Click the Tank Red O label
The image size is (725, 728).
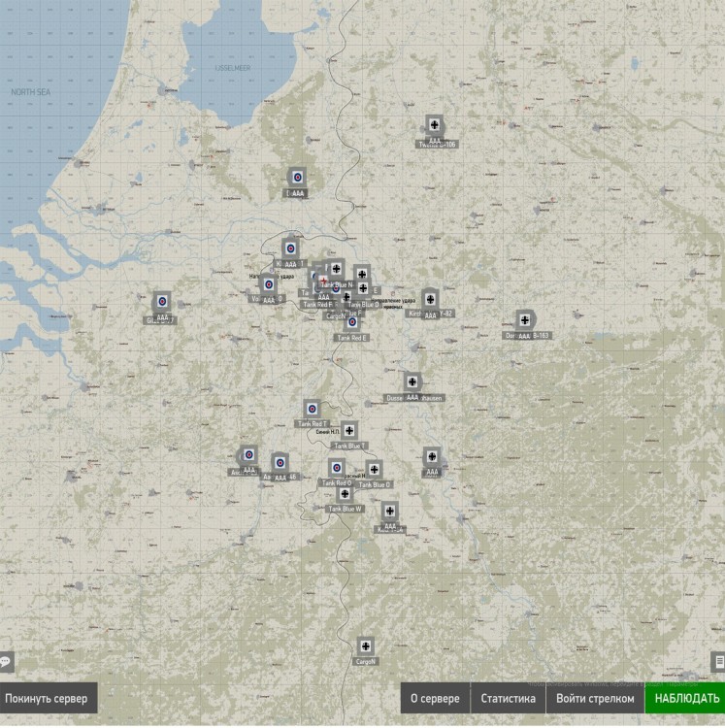tap(337, 483)
